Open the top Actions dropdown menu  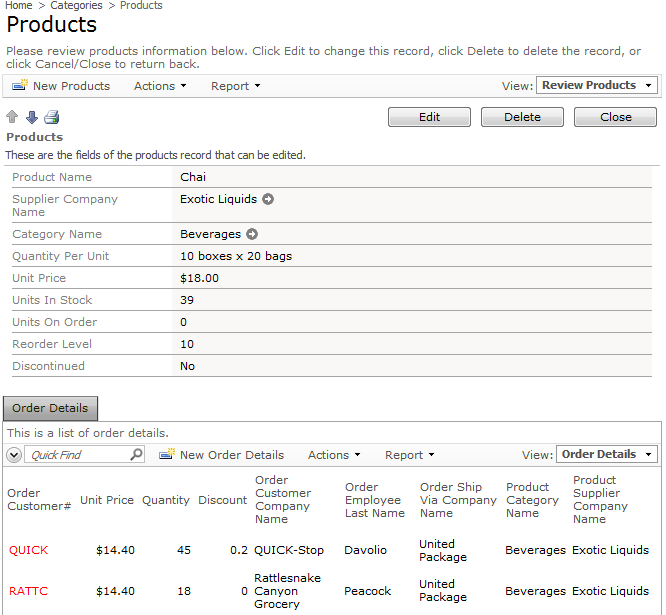160,86
